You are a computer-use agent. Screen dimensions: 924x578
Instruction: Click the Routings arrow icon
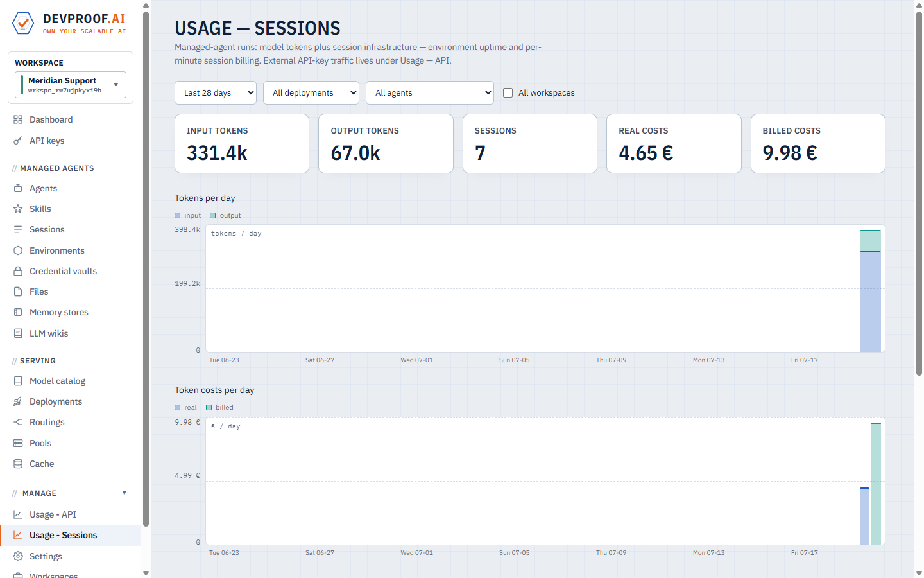click(x=18, y=422)
